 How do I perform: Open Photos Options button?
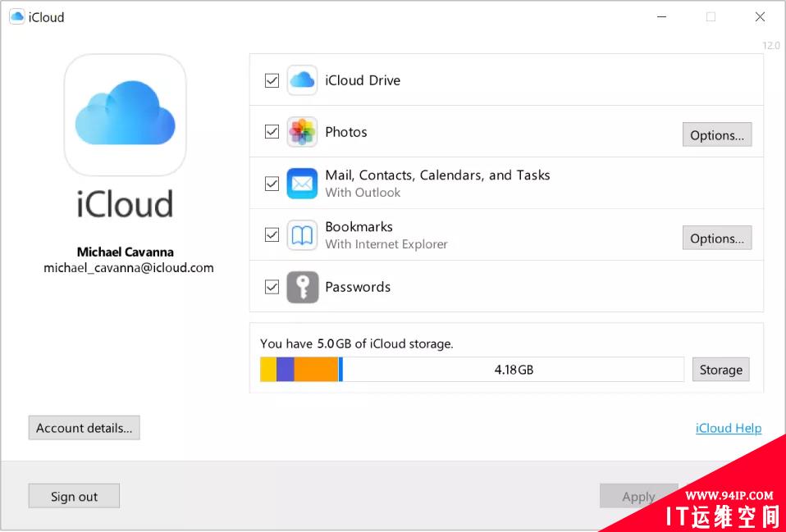[x=717, y=134]
